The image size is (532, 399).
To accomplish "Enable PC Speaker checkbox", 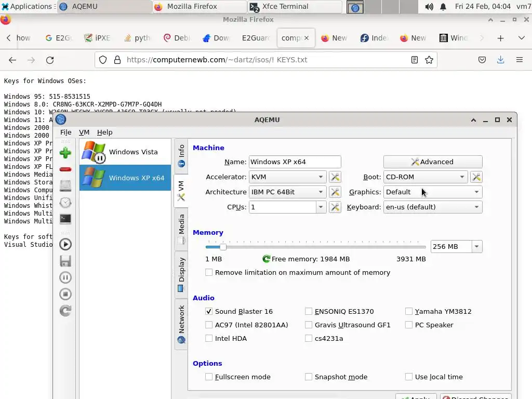I will pos(409,325).
